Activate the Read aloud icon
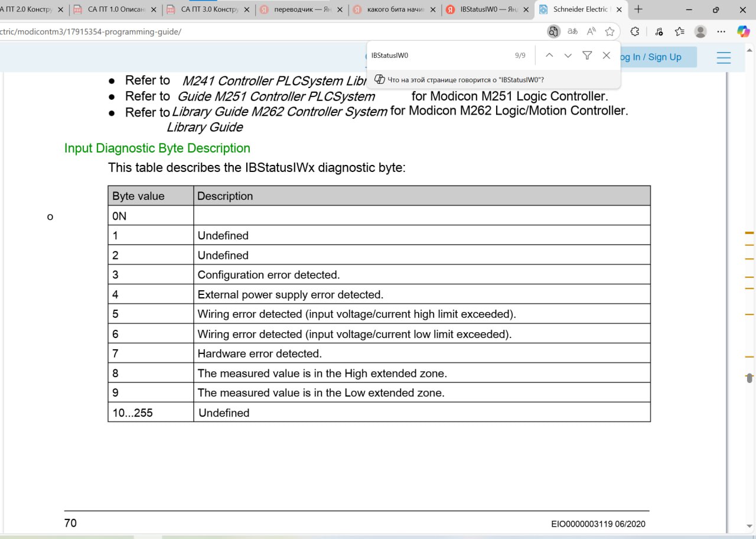Image resolution: width=756 pixels, height=539 pixels. click(591, 32)
